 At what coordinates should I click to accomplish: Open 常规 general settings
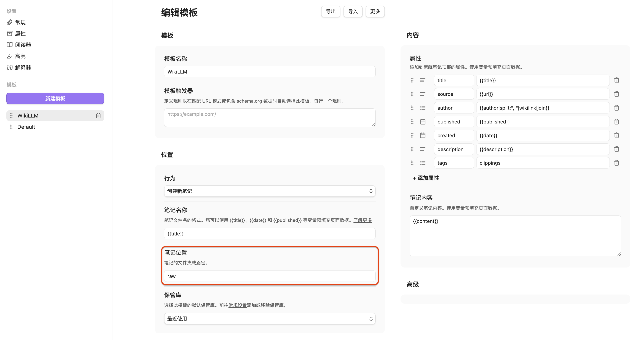(20, 23)
